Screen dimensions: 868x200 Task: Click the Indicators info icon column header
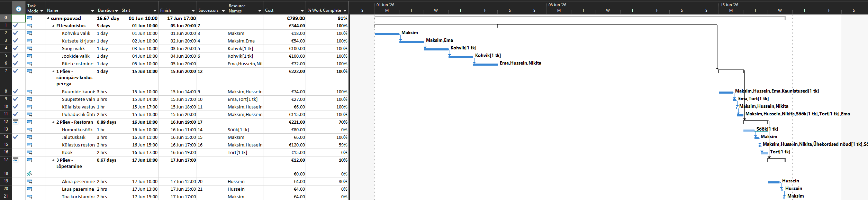[x=19, y=9]
